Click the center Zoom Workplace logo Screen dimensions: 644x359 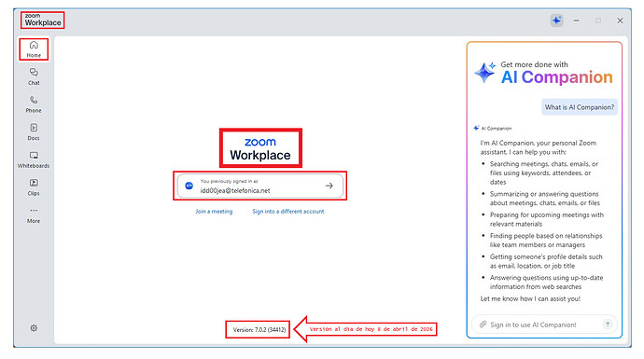(x=260, y=148)
